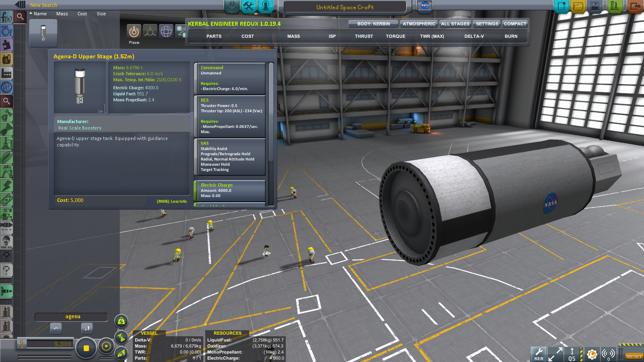This screenshot has height=362, width=644.
Task: Sort parts by Cost
Action: coord(82,14)
